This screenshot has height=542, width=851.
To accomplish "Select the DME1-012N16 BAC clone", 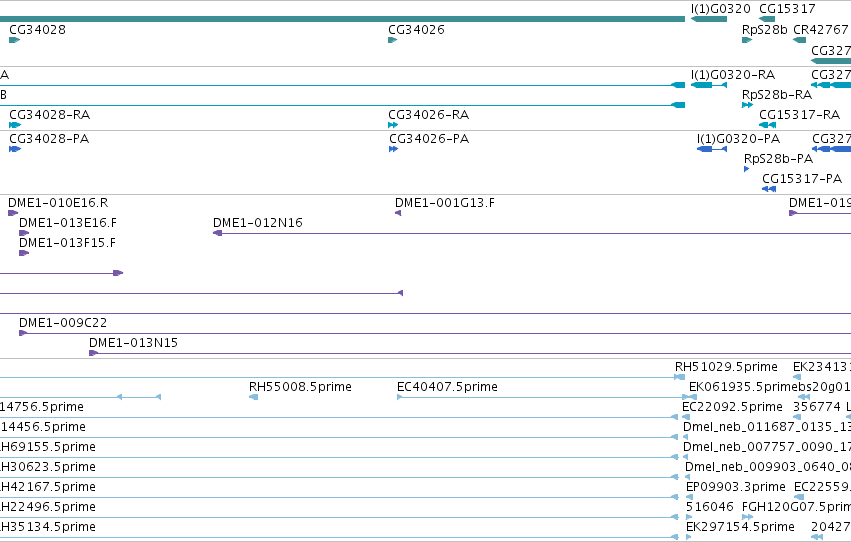I will click(x=258, y=223).
